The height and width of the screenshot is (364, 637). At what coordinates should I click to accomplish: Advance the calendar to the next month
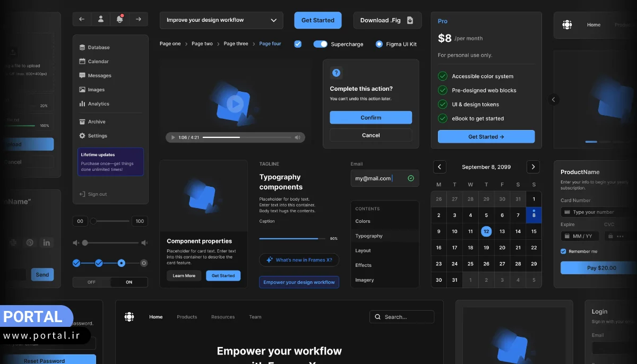click(533, 167)
